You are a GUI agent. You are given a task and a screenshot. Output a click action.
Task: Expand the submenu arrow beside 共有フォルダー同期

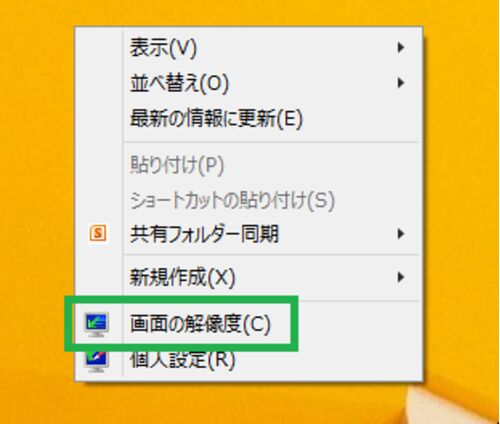[x=401, y=234]
